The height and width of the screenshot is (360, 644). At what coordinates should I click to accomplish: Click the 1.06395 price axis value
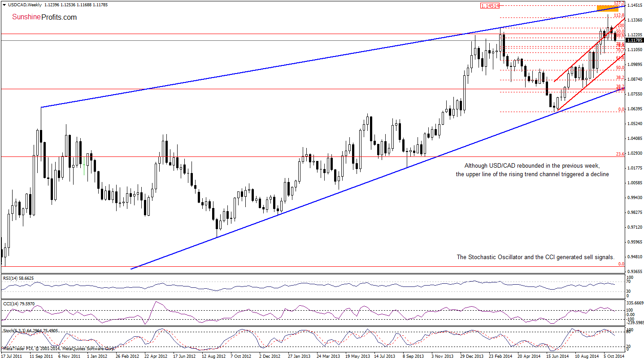coord(635,109)
